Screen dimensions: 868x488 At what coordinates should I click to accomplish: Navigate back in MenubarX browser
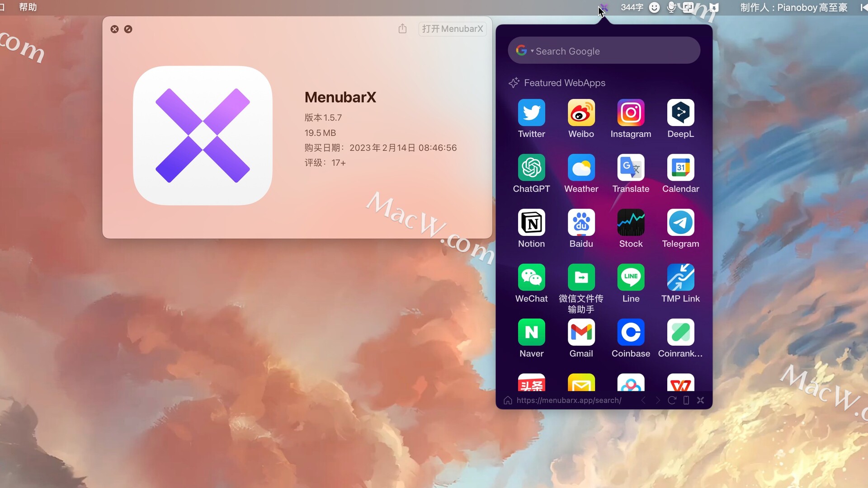click(643, 400)
